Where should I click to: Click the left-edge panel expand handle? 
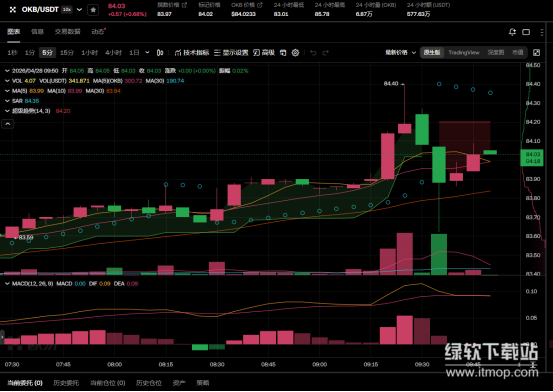click(2, 337)
